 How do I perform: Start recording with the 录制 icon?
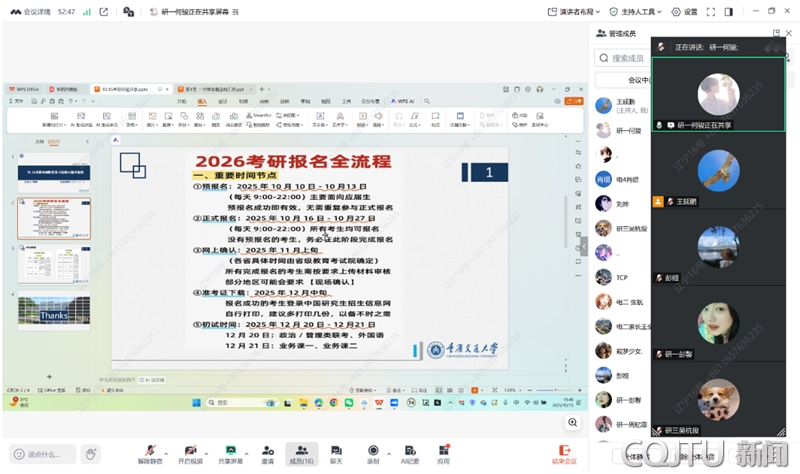pyautogui.click(x=373, y=449)
